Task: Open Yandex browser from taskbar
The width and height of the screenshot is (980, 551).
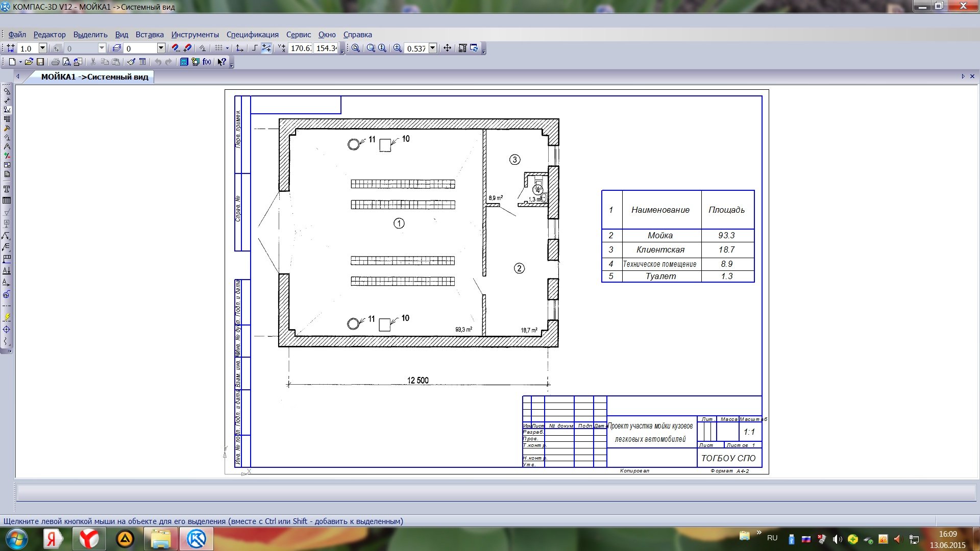Action: click(89, 539)
